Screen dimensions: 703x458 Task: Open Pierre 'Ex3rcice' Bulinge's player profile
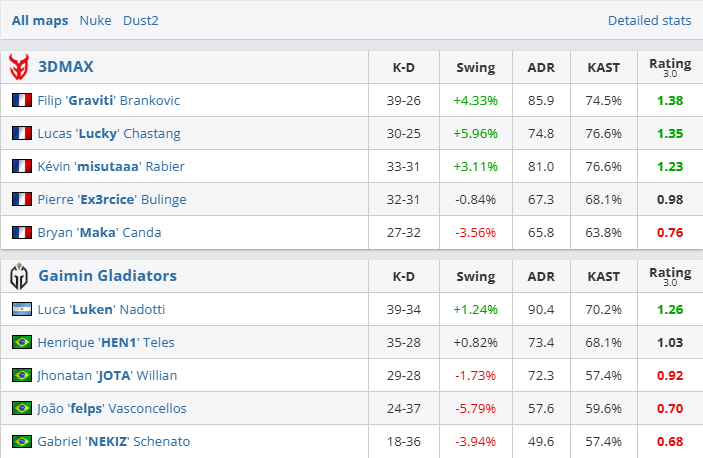click(x=112, y=200)
